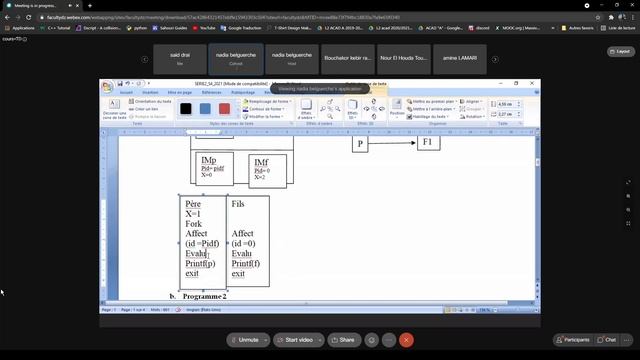Select said drai participant thumbnail
The image size is (640, 360).
tap(180, 59)
